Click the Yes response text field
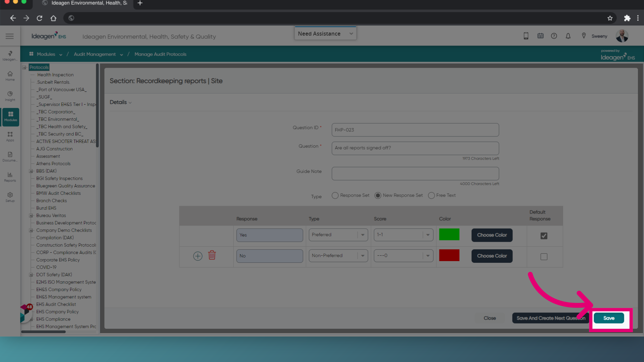Screen dimensions: 644x362 [270, 235]
